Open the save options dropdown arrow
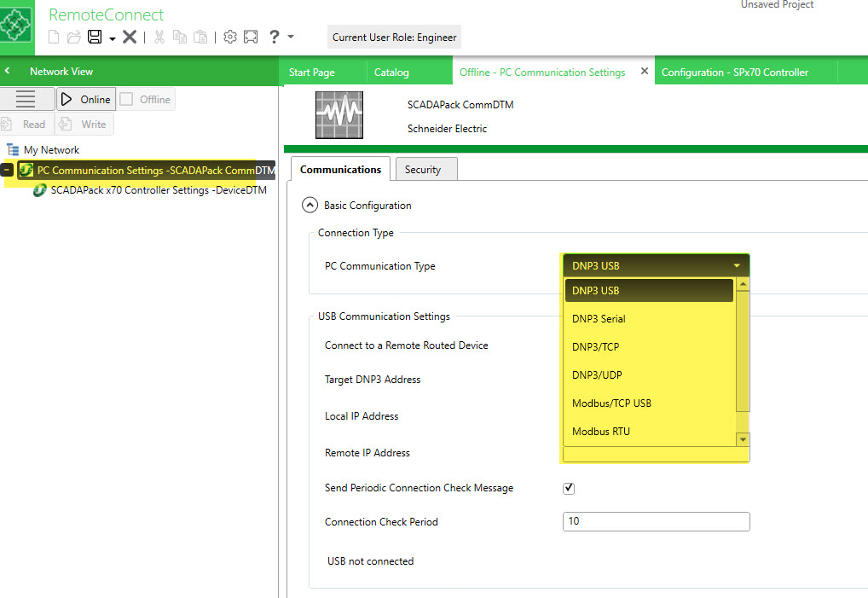 point(113,38)
